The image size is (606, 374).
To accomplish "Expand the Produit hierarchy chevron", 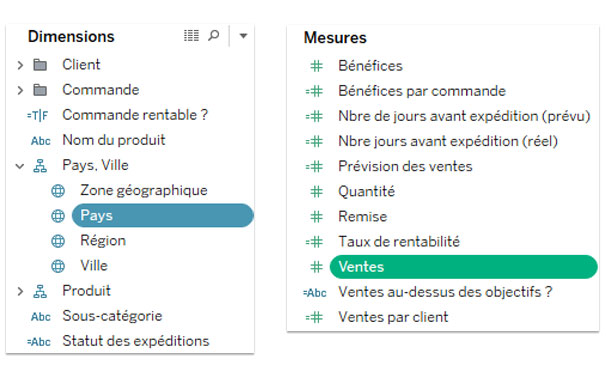I will (x=20, y=291).
